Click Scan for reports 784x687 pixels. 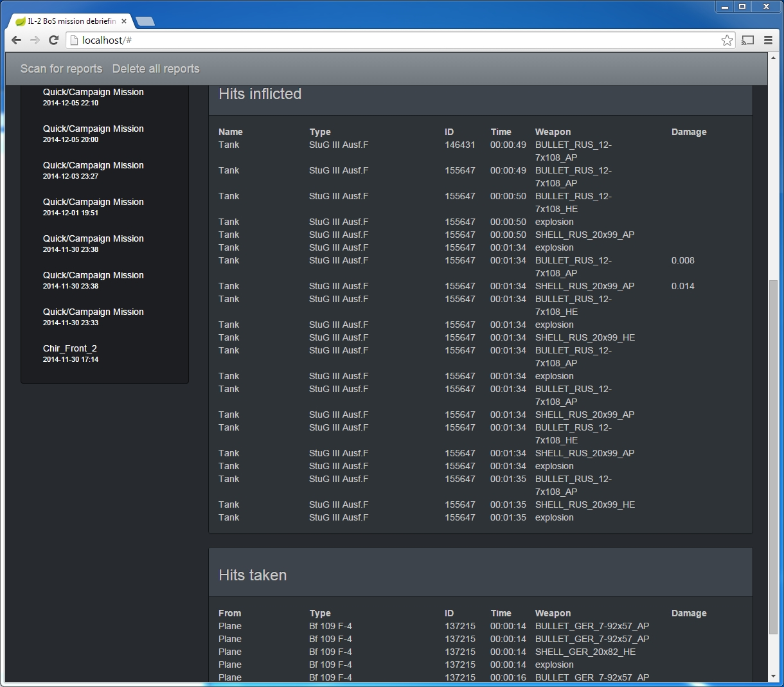point(61,69)
